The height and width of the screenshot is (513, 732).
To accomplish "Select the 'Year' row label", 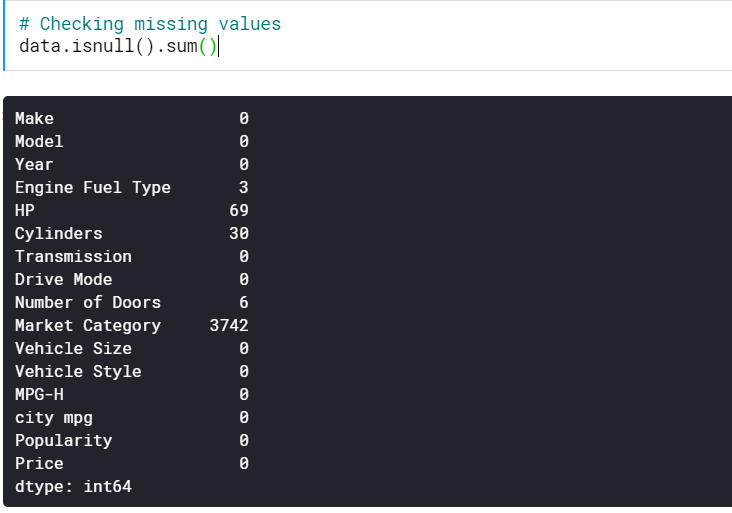I will tap(34, 164).
